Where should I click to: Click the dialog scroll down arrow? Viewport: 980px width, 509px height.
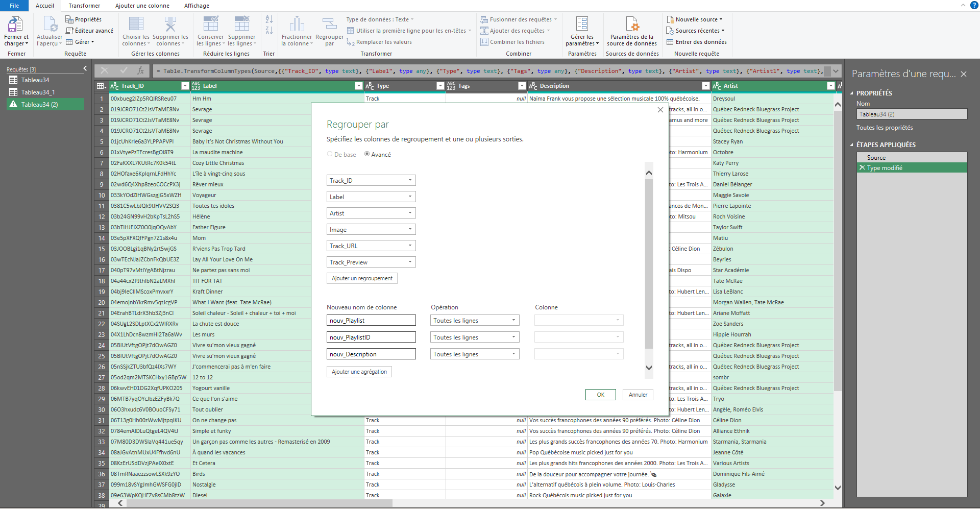pyautogui.click(x=649, y=368)
